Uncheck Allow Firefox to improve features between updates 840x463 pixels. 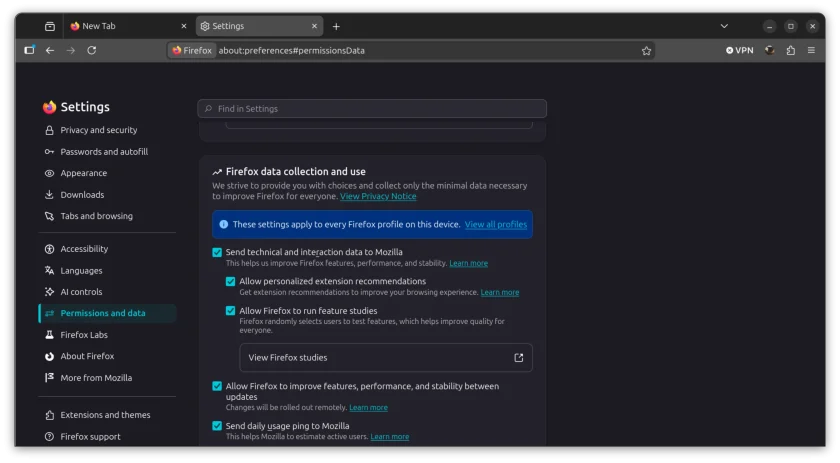click(217, 386)
